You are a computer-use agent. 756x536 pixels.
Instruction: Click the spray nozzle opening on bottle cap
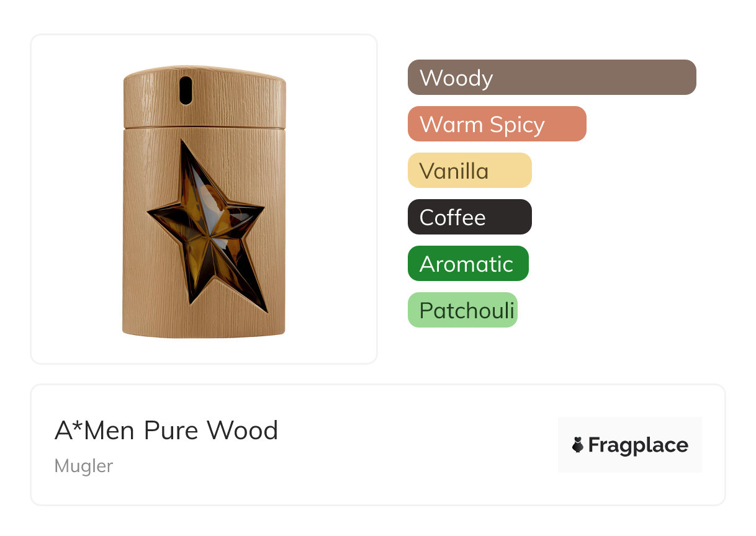[186, 90]
